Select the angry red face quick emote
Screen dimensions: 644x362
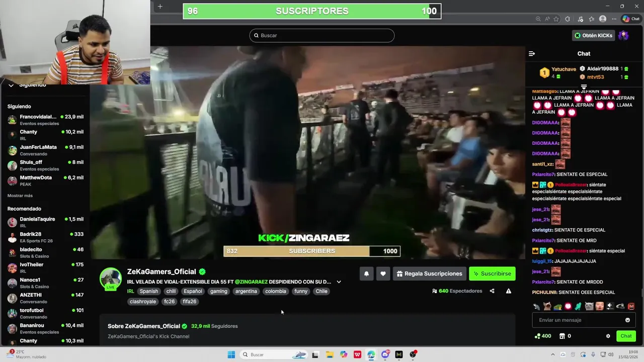pyautogui.click(x=631, y=306)
